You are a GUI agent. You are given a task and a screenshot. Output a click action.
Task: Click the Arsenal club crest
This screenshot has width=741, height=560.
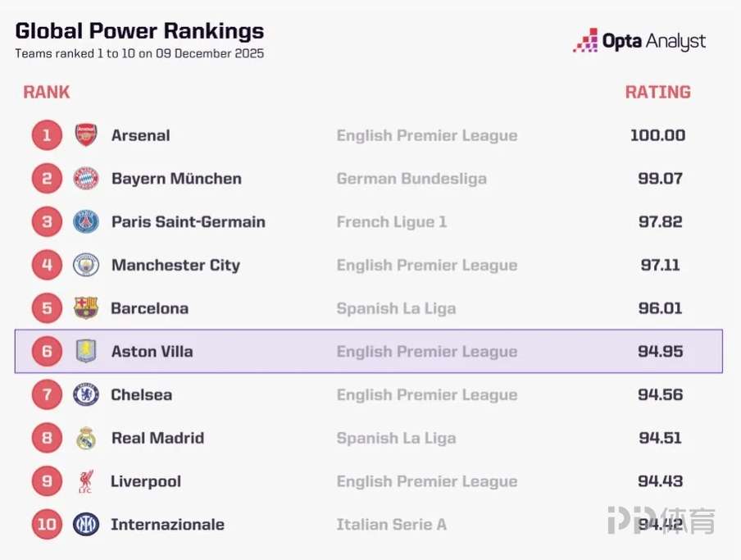point(86,135)
